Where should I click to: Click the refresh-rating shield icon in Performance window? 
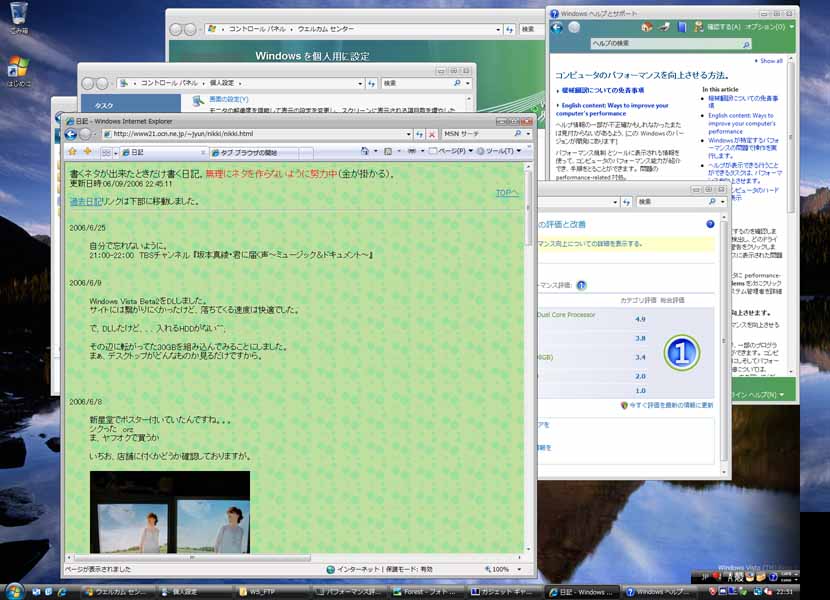coord(624,405)
